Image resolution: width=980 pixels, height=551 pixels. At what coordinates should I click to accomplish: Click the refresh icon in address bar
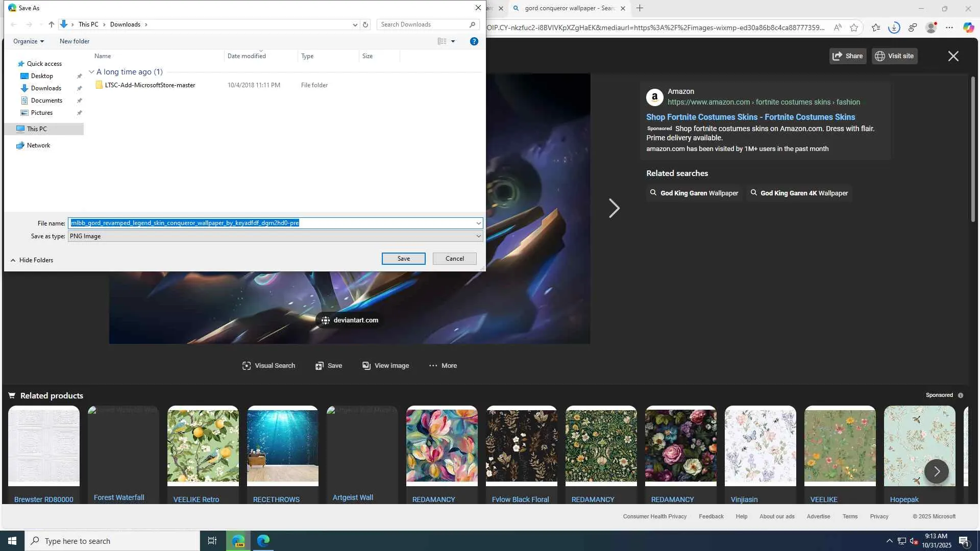pos(365,24)
